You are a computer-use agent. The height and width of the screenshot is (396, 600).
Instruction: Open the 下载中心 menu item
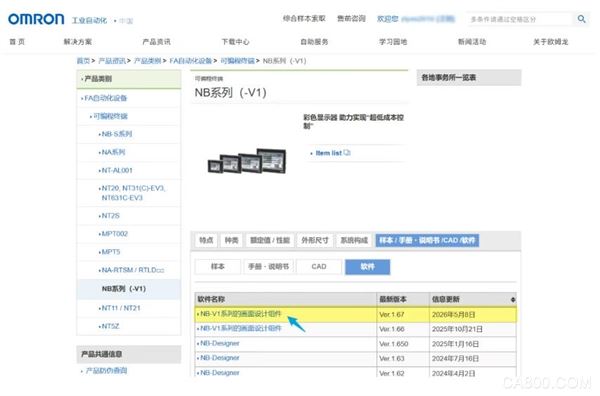(235, 42)
